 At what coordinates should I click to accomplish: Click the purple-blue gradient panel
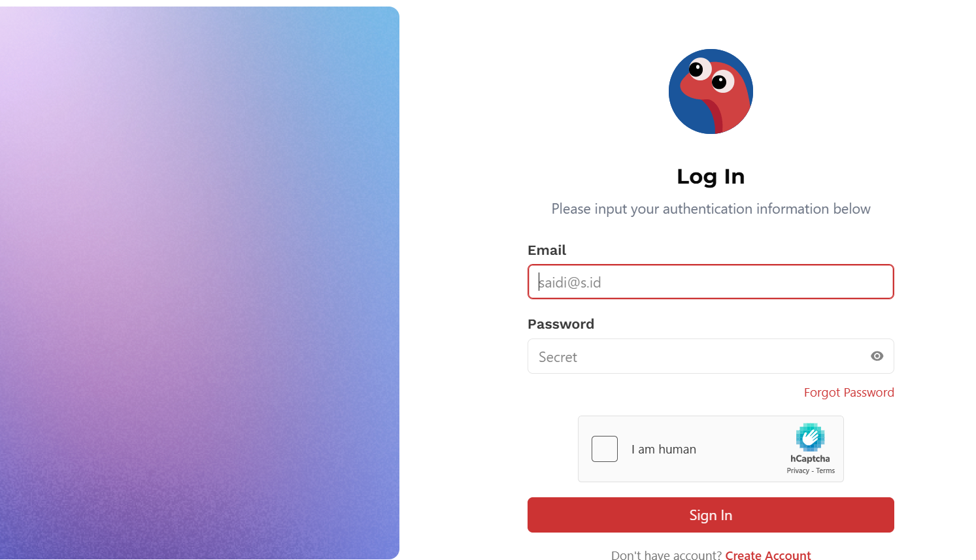click(199, 282)
